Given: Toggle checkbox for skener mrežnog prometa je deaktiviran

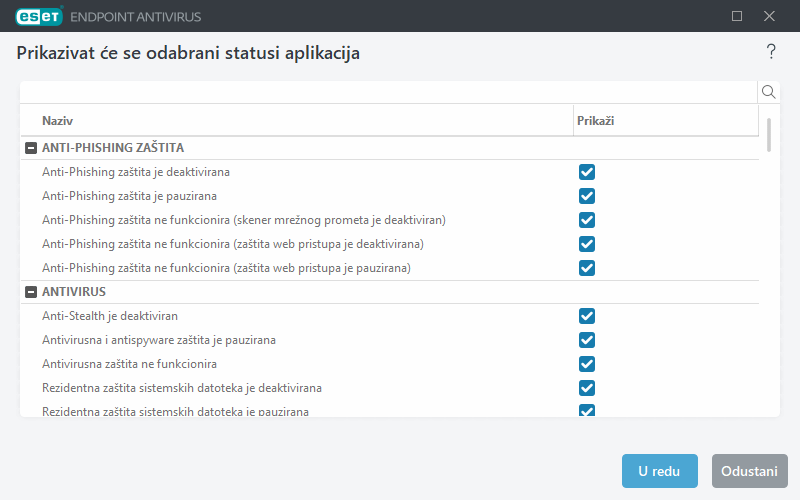Looking at the screenshot, I should tap(587, 220).
